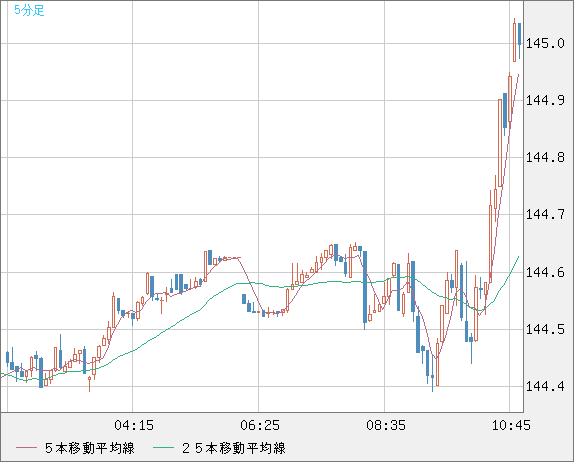Viewport: 574px width, 462px height.
Task: Click the 144.6 price axis label
Action: tap(545, 272)
